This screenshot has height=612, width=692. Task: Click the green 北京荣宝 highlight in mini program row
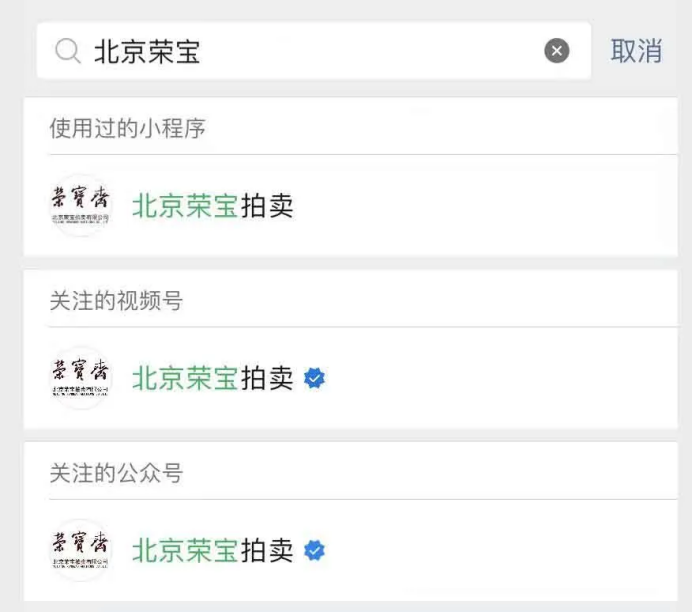(x=185, y=206)
